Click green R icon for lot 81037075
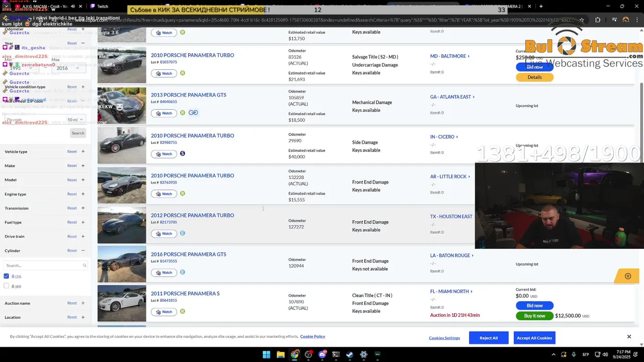 click(x=183, y=73)
